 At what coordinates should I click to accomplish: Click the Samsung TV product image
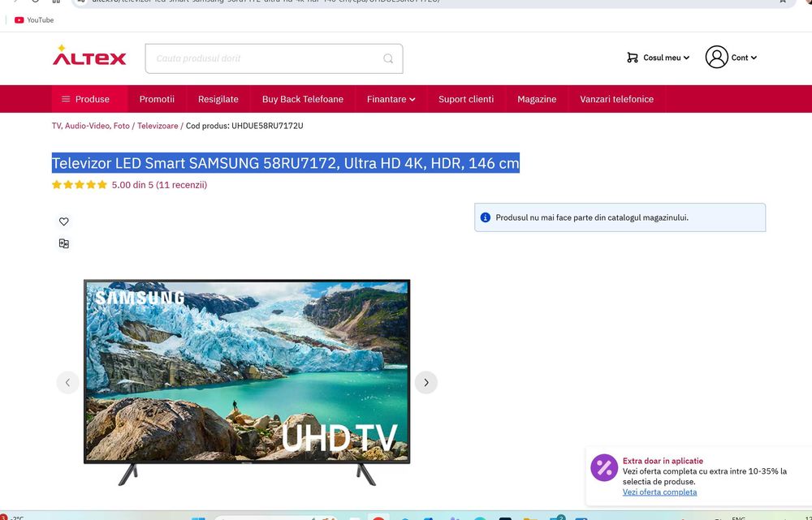247,382
